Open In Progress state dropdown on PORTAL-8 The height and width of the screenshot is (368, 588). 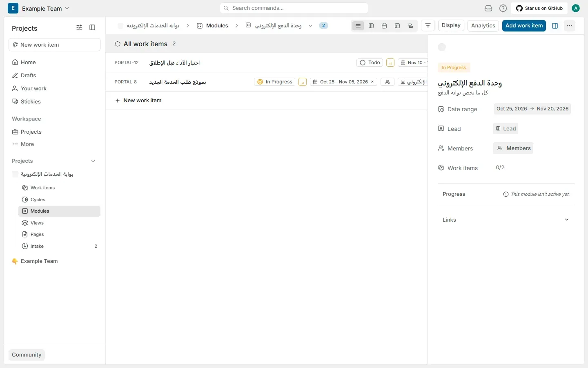point(275,82)
